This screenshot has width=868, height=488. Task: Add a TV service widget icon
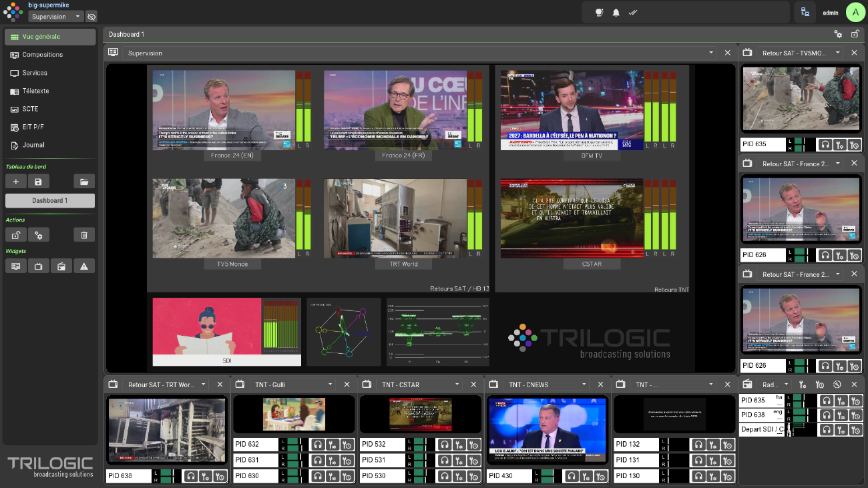[38, 266]
